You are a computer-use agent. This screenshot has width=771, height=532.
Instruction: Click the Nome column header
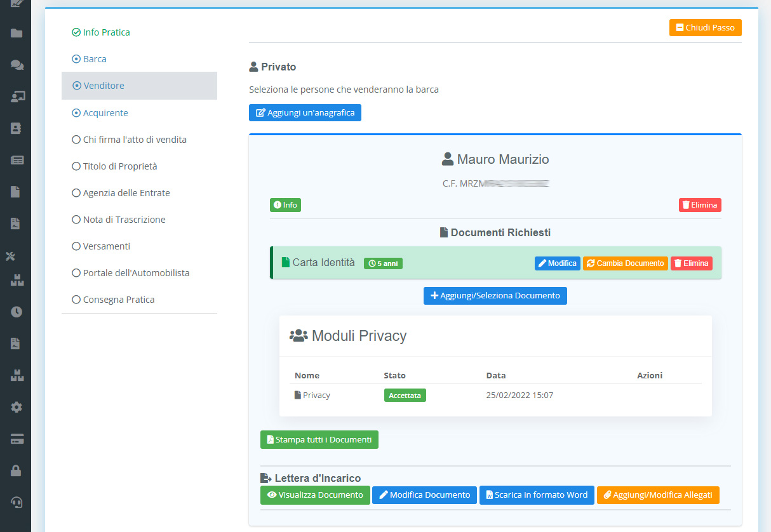pyautogui.click(x=307, y=375)
